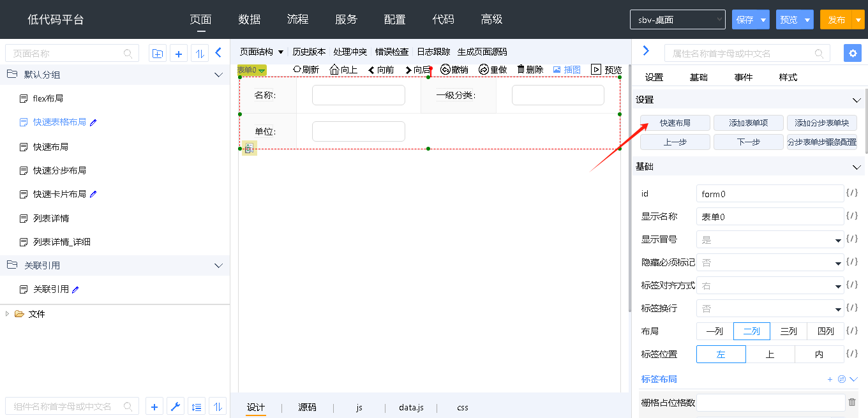Open the 显示冒号 dropdown
Viewport: 868px width, 418px height.
[770, 240]
